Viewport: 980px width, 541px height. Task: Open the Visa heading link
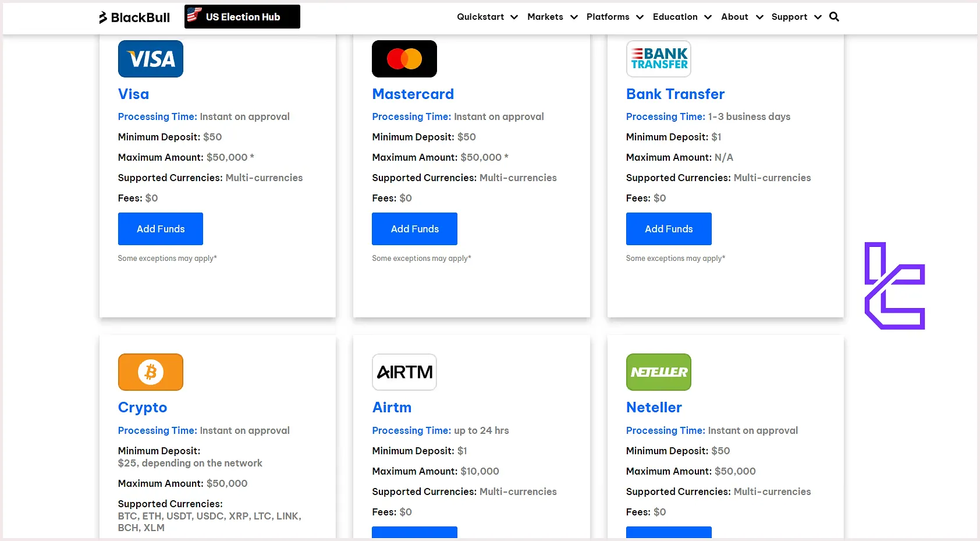(133, 94)
